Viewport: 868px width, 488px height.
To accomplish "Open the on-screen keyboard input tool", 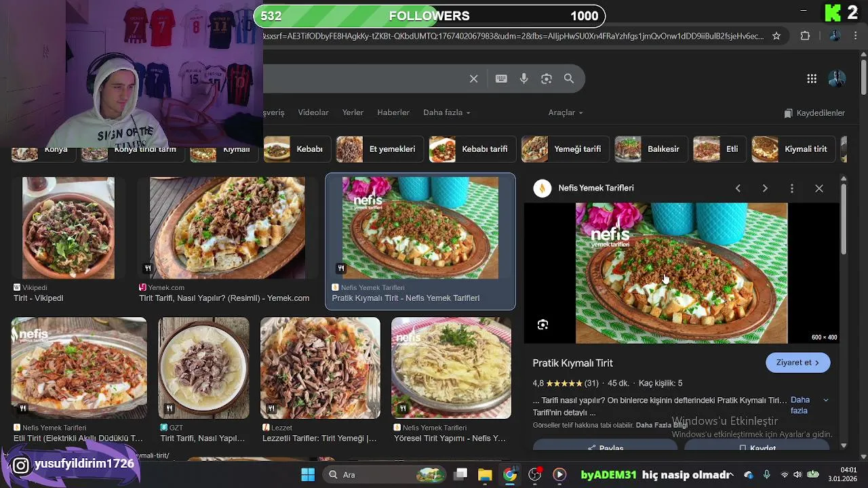I will point(501,79).
